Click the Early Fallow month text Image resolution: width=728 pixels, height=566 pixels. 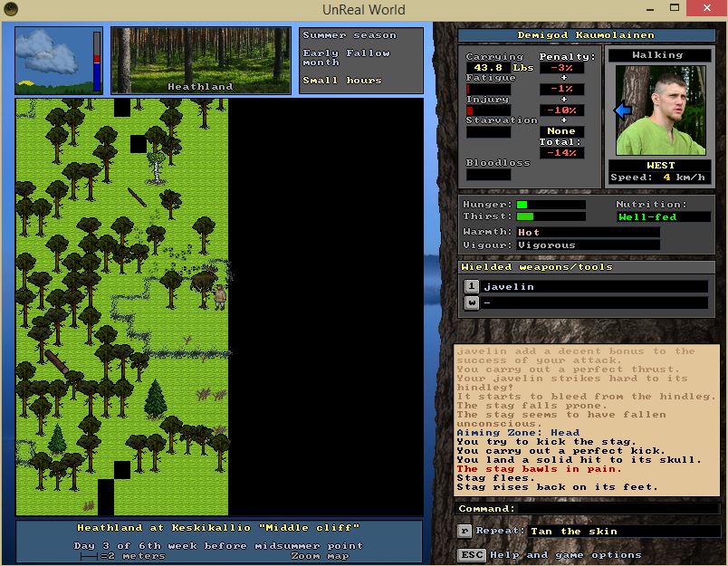click(346, 57)
